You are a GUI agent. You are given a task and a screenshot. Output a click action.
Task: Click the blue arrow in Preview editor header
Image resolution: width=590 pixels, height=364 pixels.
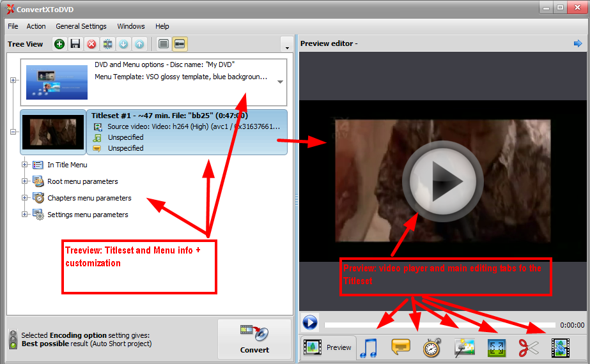578,43
